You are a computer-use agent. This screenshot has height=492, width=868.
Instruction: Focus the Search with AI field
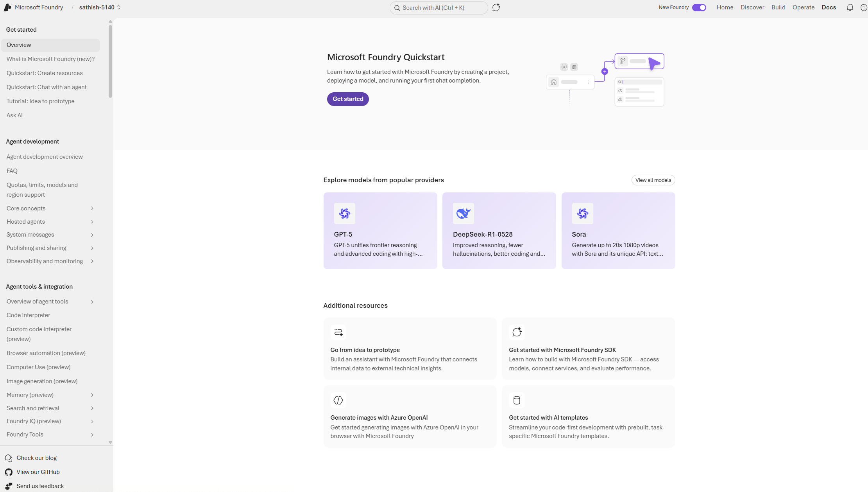pyautogui.click(x=438, y=7)
